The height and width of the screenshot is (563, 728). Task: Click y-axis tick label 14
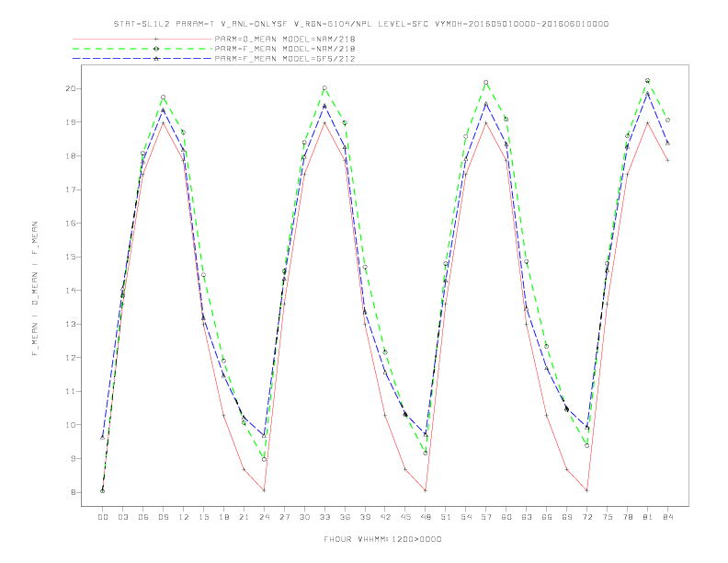point(71,291)
